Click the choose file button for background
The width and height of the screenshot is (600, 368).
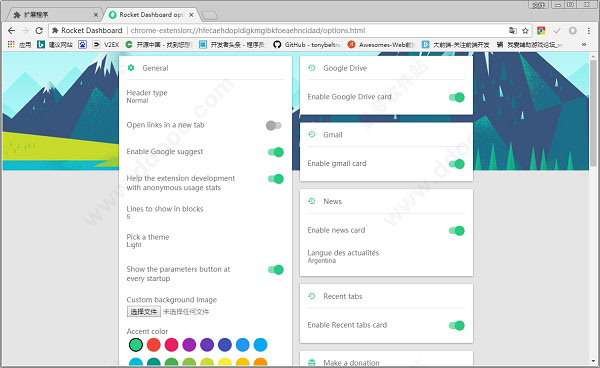[143, 311]
